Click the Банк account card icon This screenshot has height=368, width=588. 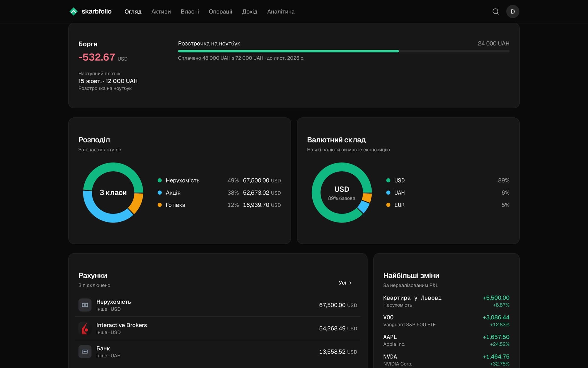click(85, 352)
